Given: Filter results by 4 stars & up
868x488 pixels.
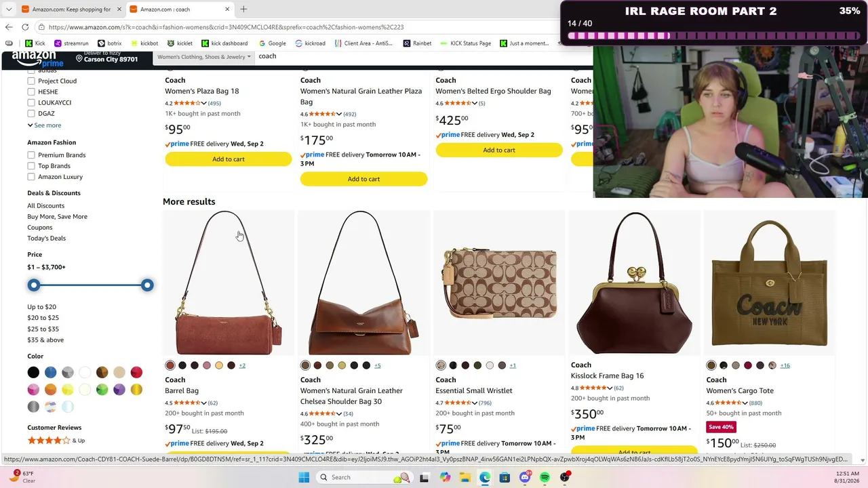Looking at the screenshot, I should [x=56, y=441].
